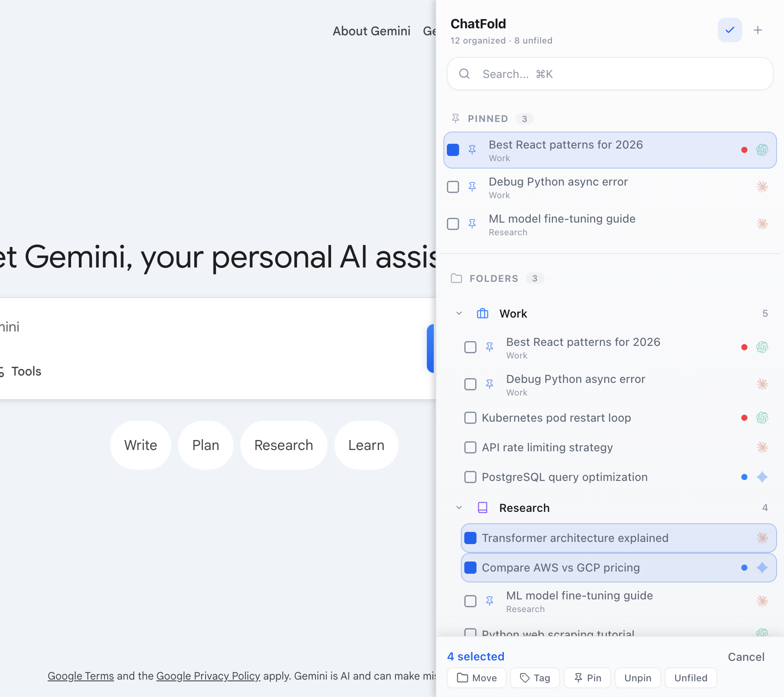The height and width of the screenshot is (697, 784).
Task: Collapse the Work folder
Action: click(x=458, y=313)
